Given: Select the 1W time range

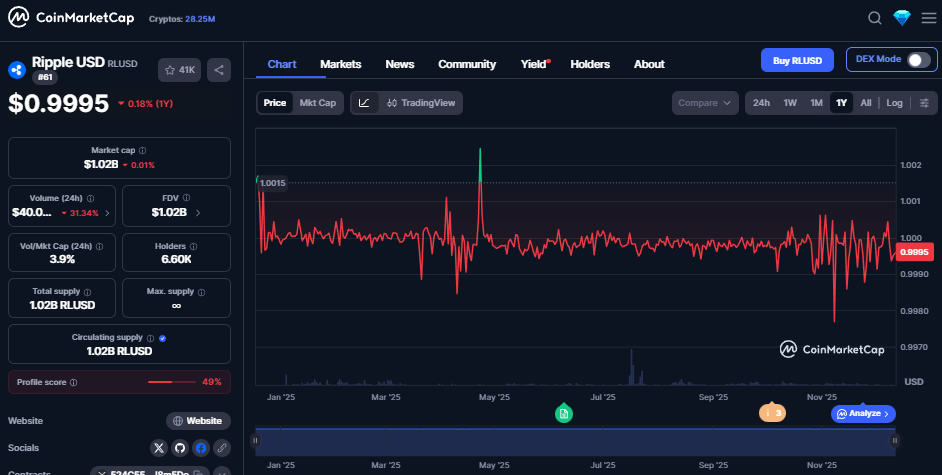Looking at the screenshot, I should tap(789, 103).
